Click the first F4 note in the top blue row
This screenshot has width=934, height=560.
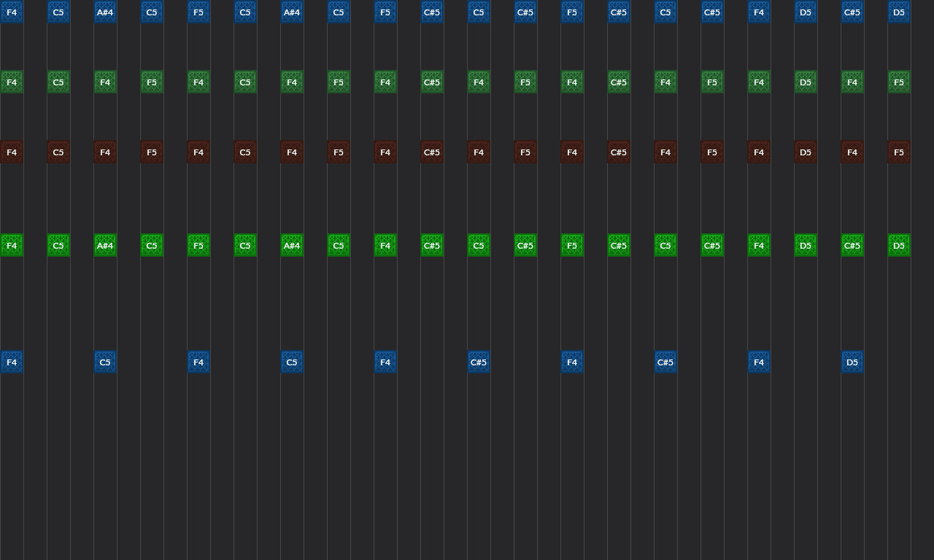click(x=12, y=12)
